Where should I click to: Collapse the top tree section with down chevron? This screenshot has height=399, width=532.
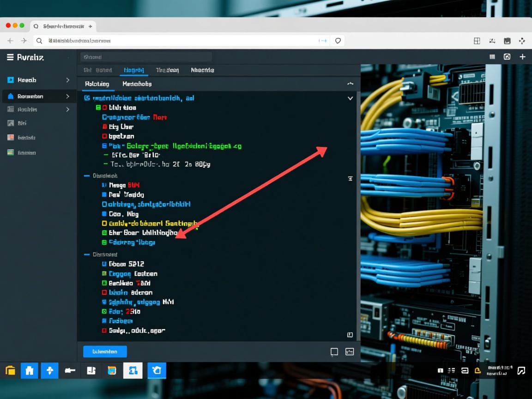pos(350,98)
